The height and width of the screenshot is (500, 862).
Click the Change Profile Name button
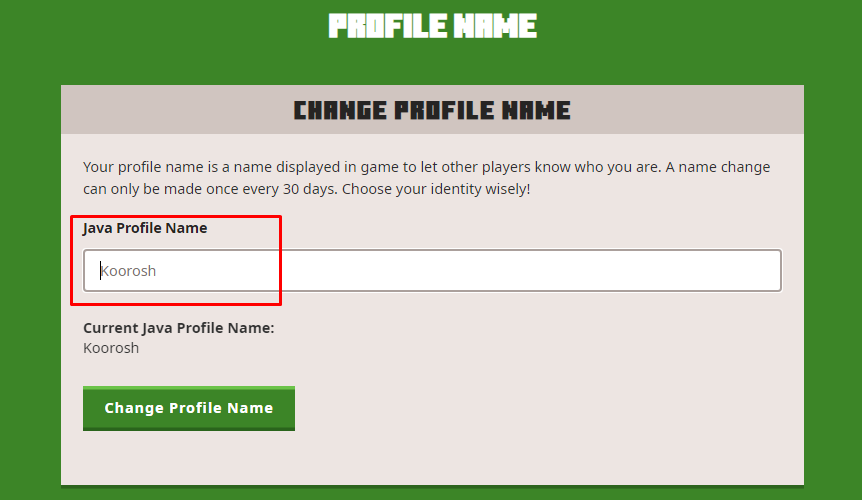pos(189,408)
